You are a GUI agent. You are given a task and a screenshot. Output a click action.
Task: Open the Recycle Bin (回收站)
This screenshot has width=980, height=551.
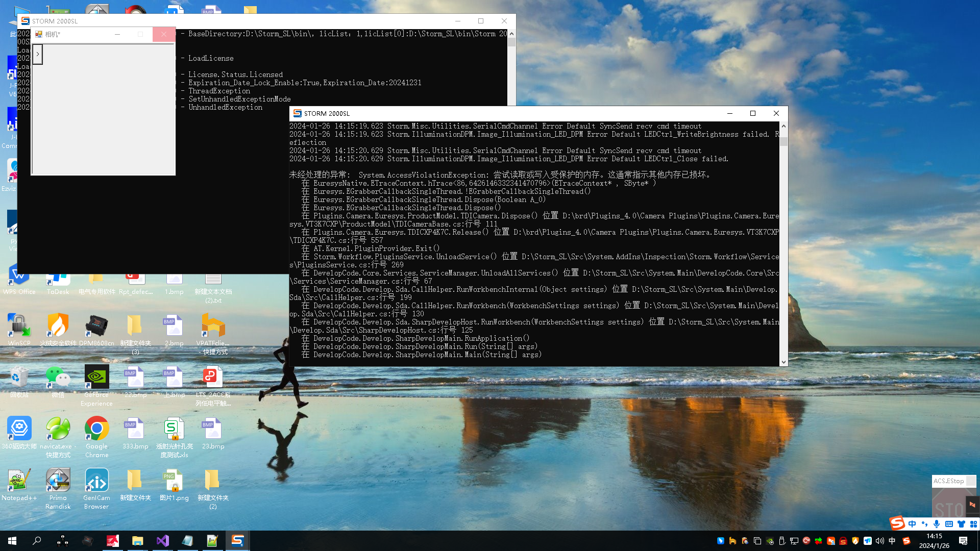19,382
